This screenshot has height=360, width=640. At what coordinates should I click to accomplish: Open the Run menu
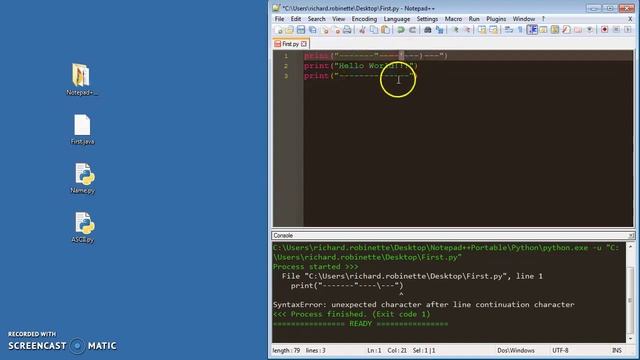474,19
